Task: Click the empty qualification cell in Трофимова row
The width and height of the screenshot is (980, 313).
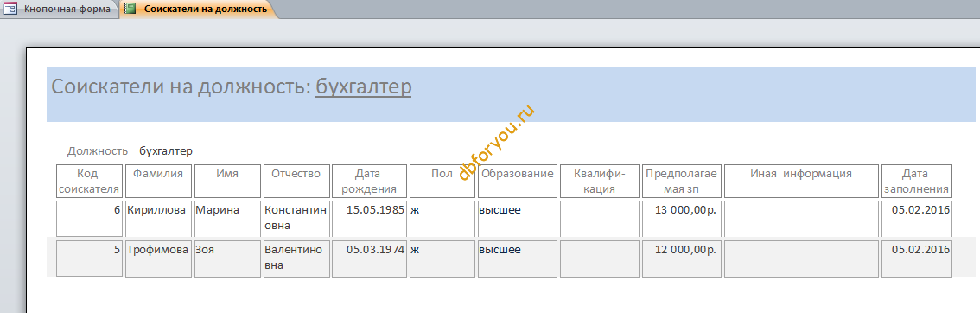Action: 600,259
